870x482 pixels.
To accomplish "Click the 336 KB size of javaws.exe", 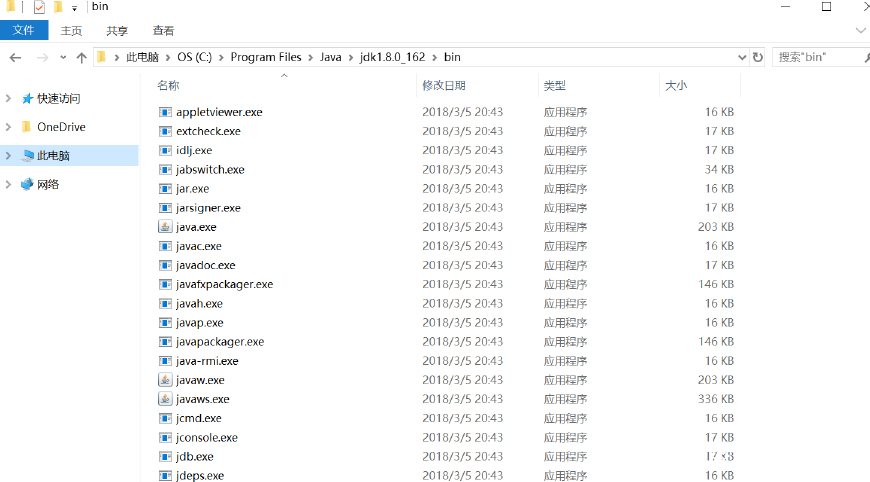I will [x=716, y=399].
